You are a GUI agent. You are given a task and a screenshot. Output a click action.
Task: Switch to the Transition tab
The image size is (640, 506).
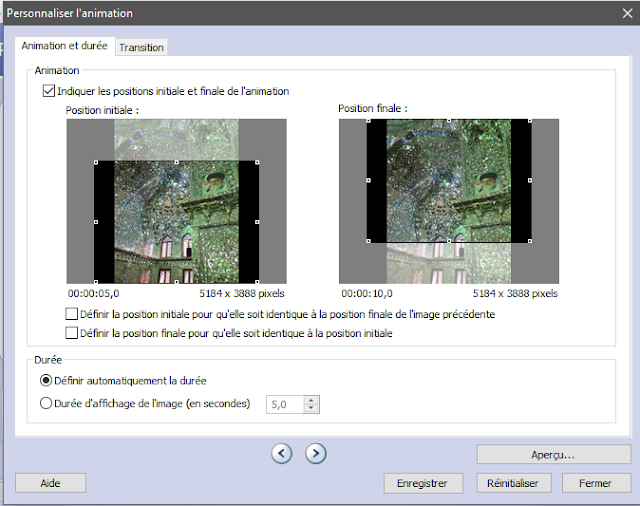141,47
